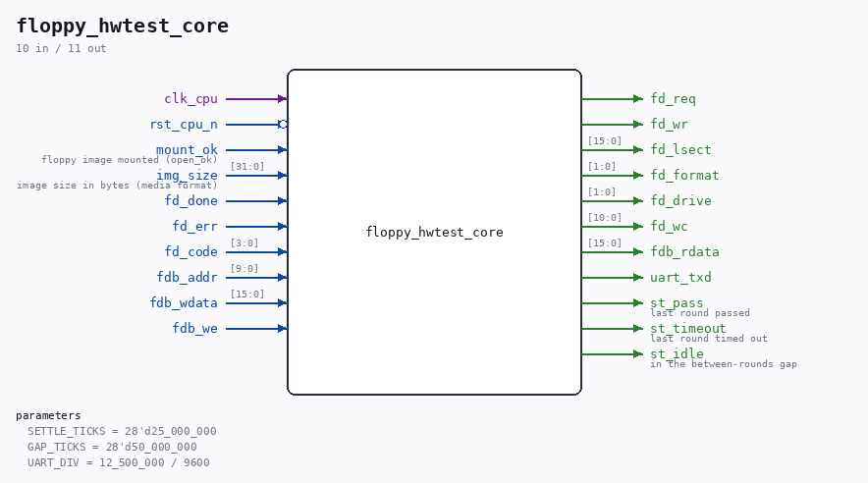
Task: Select the clk_cpu input port label
Action: pyautogui.click(x=191, y=99)
